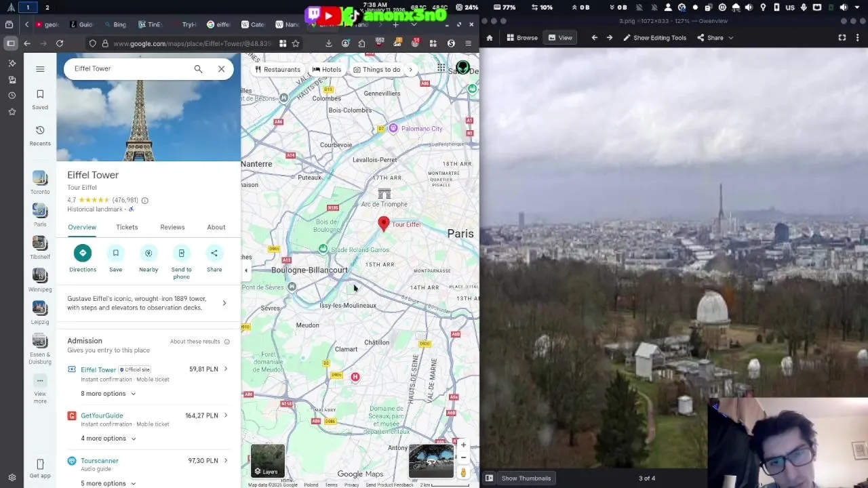The width and height of the screenshot is (868, 488).
Task: Switch to the Overview tab
Action: [x=82, y=227]
